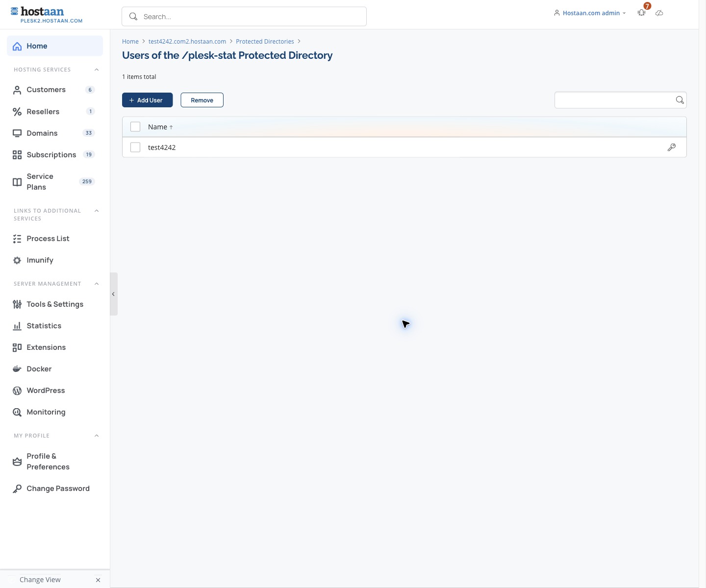Click the Change Password key icon
Screen dimensions: 706x588
tap(17, 489)
